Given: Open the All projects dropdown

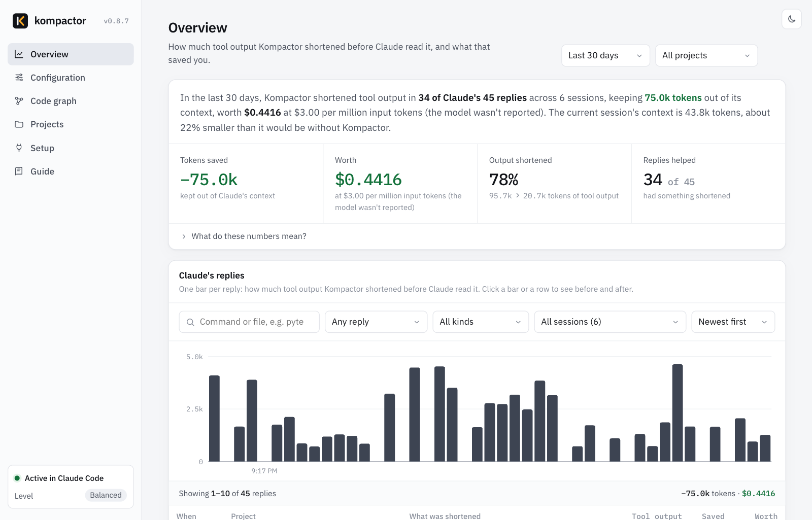Looking at the screenshot, I should coord(706,55).
